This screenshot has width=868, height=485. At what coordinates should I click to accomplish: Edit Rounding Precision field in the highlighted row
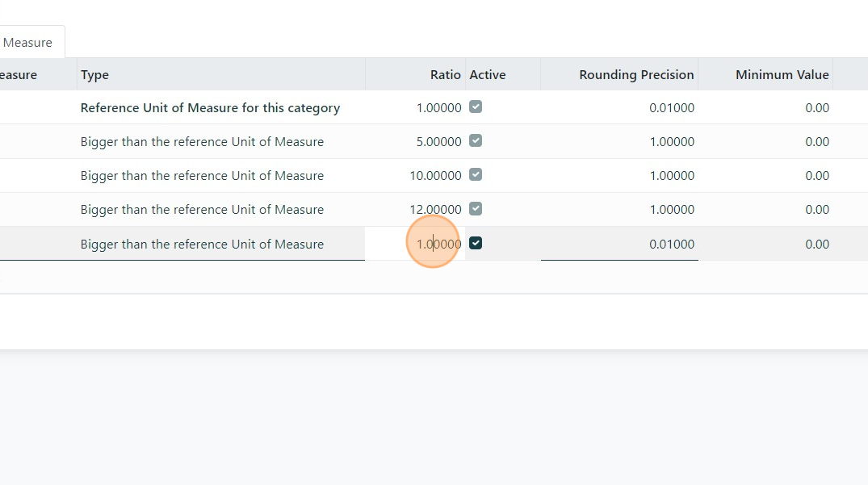pyautogui.click(x=620, y=245)
